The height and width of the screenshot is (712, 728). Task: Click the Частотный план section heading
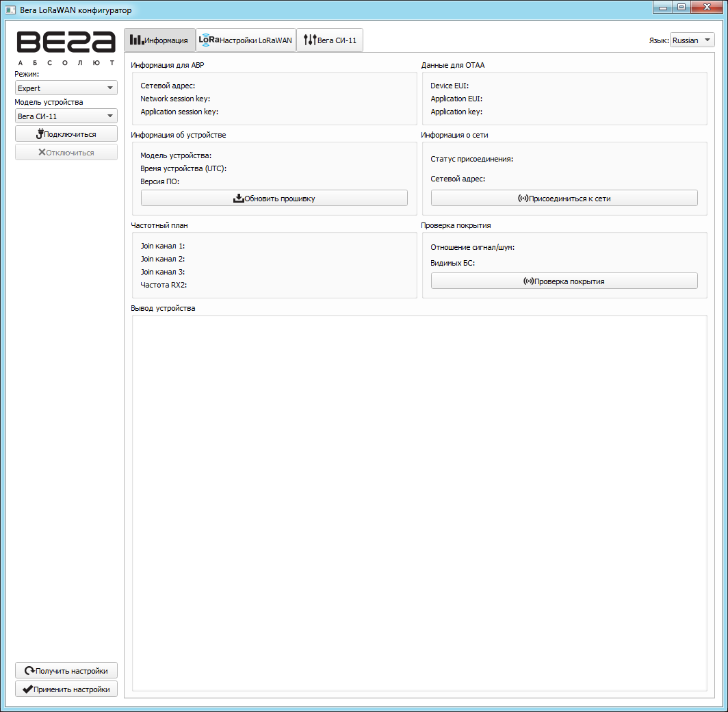[x=159, y=225]
